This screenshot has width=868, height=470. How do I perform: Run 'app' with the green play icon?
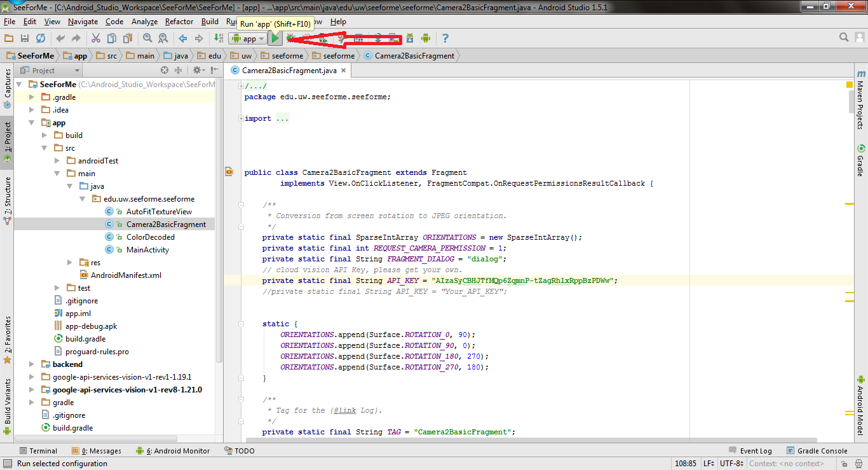(275, 39)
